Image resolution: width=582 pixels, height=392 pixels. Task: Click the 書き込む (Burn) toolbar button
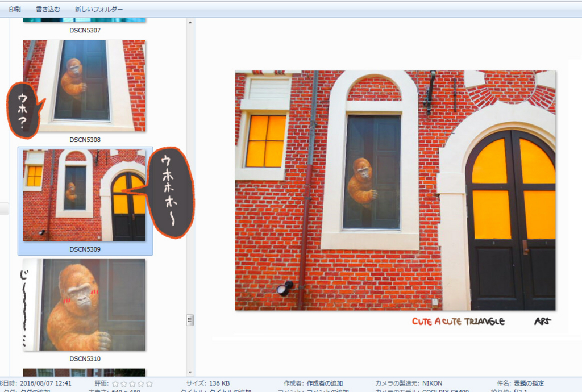click(x=48, y=9)
